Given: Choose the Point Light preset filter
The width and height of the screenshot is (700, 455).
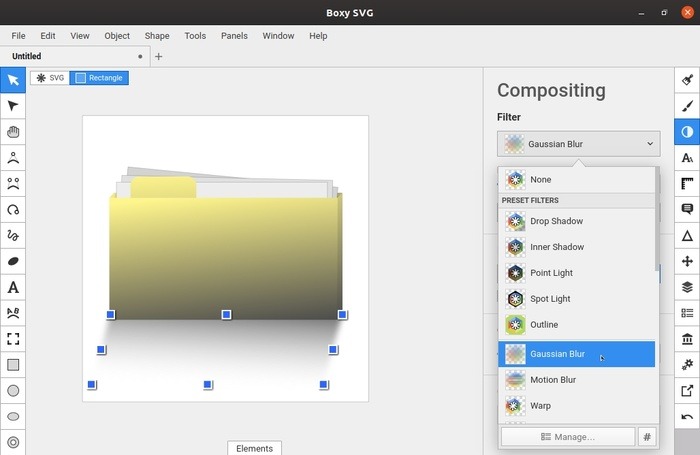Looking at the screenshot, I should pos(576,273).
